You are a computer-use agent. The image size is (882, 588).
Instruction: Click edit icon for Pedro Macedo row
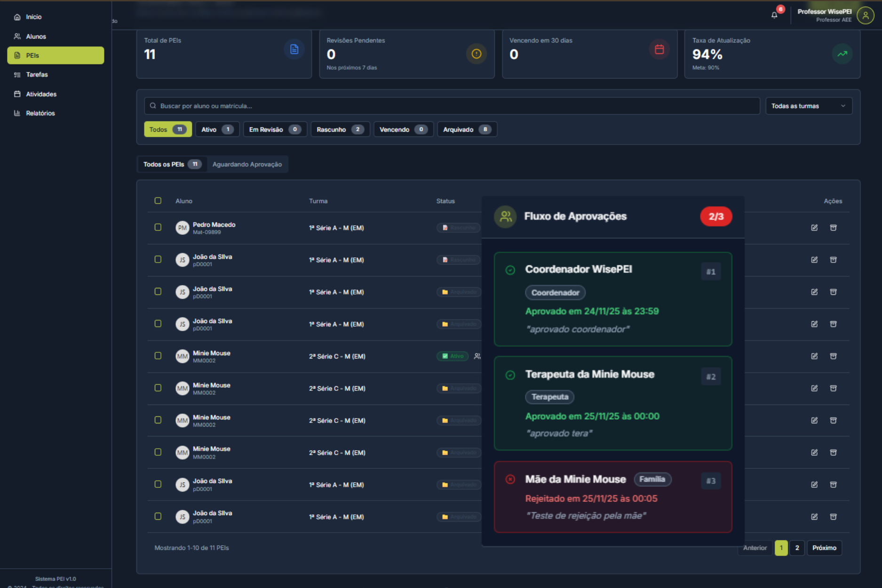pyautogui.click(x=814, y=228)
